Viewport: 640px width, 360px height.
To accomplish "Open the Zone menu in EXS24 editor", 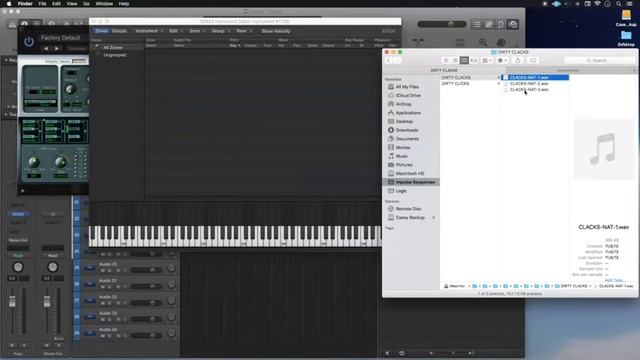I will click(197, 31).
